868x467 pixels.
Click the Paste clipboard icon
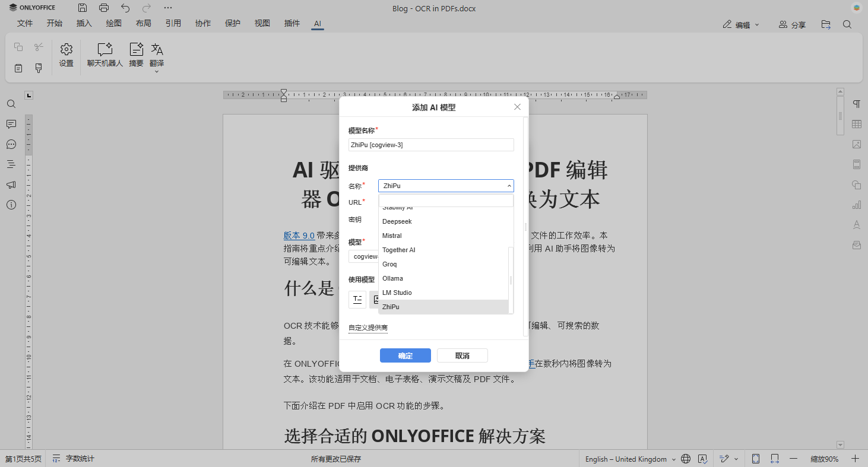pyautogui.click(x=18, y=68)
